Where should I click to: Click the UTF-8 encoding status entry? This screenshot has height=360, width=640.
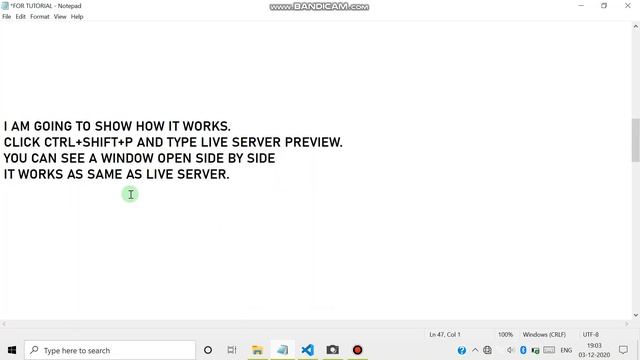point(591,335)
